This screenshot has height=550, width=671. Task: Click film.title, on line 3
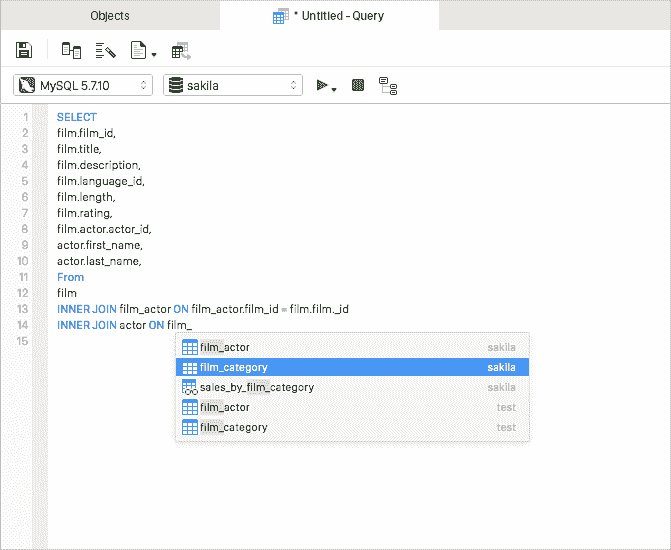(79, 149)
